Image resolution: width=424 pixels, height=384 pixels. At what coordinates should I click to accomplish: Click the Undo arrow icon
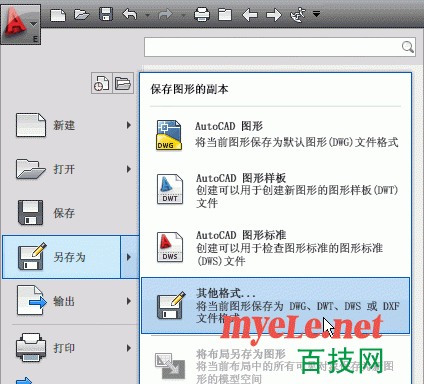130,15
